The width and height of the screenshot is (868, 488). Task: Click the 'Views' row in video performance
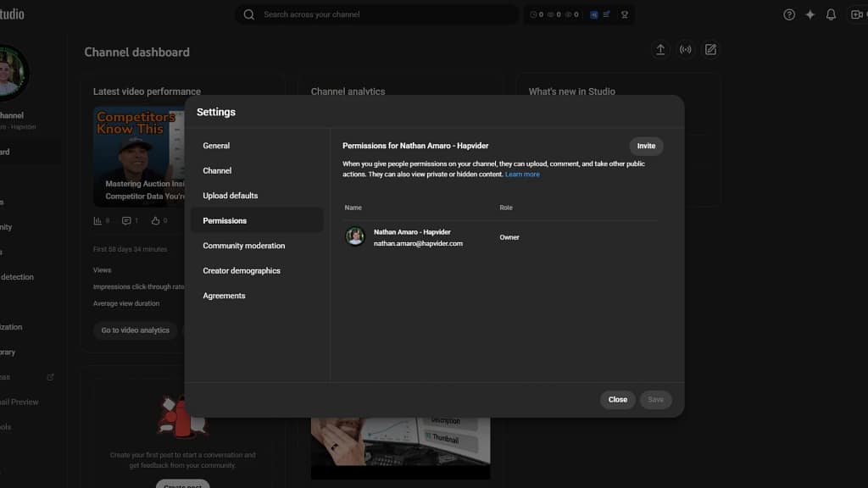(102, 270)
